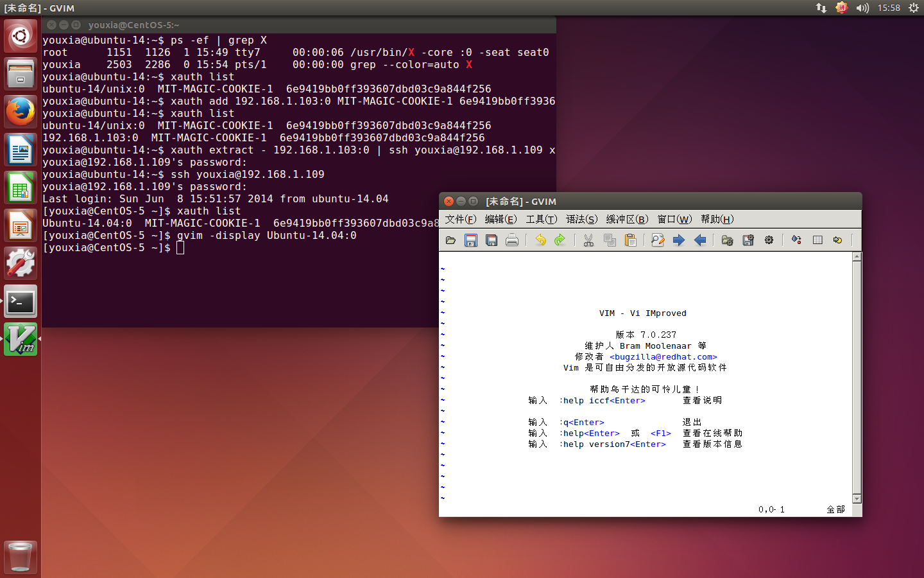Click 'VIM - Vi IMproved' heading text
This screenshot has width=924, height=578.
(x=643, y=313)
